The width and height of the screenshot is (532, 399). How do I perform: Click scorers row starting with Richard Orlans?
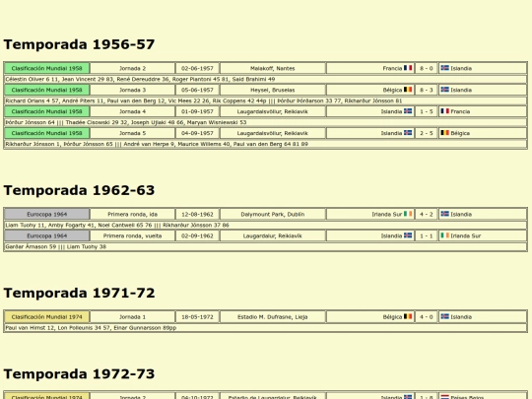click(x=266, y=100)
